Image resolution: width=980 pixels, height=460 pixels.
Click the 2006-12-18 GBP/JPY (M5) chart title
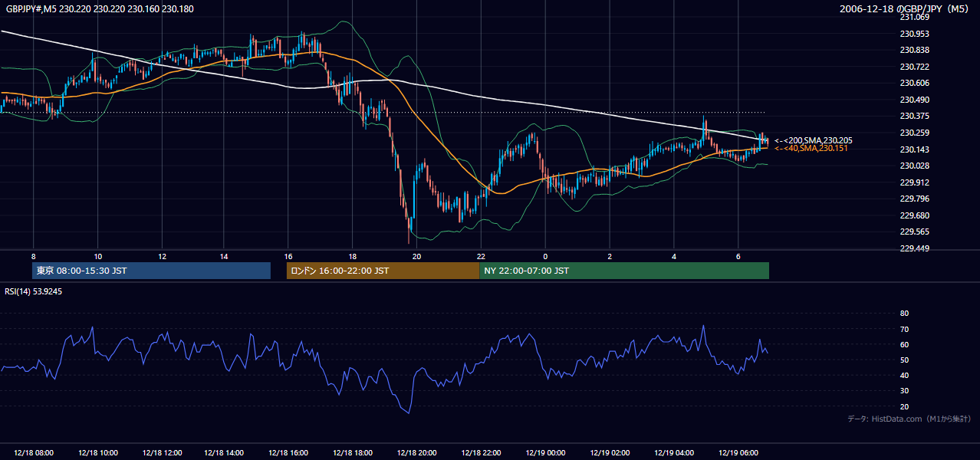[905, 8]
